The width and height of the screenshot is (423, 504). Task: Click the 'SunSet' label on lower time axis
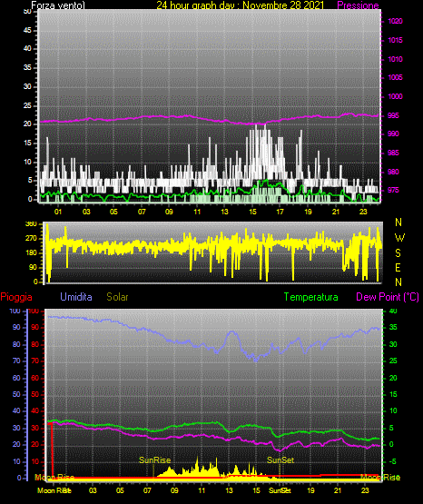tap(280, 490)
